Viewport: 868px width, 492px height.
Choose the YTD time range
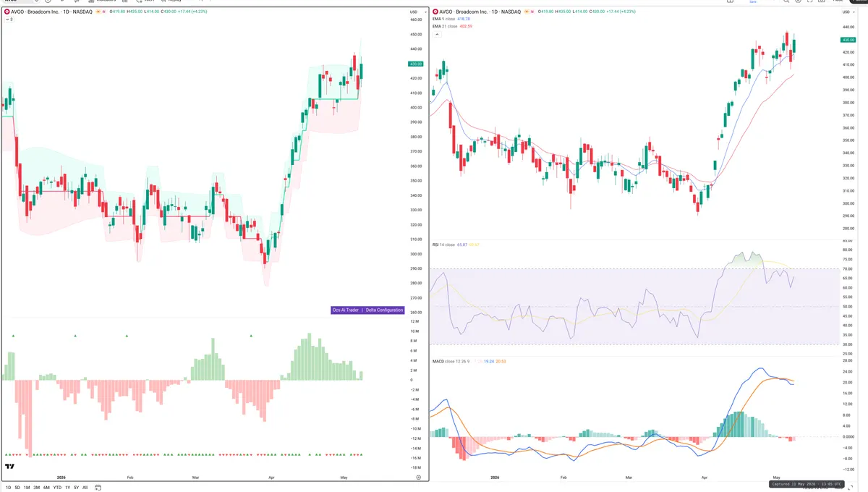point(57,487)
